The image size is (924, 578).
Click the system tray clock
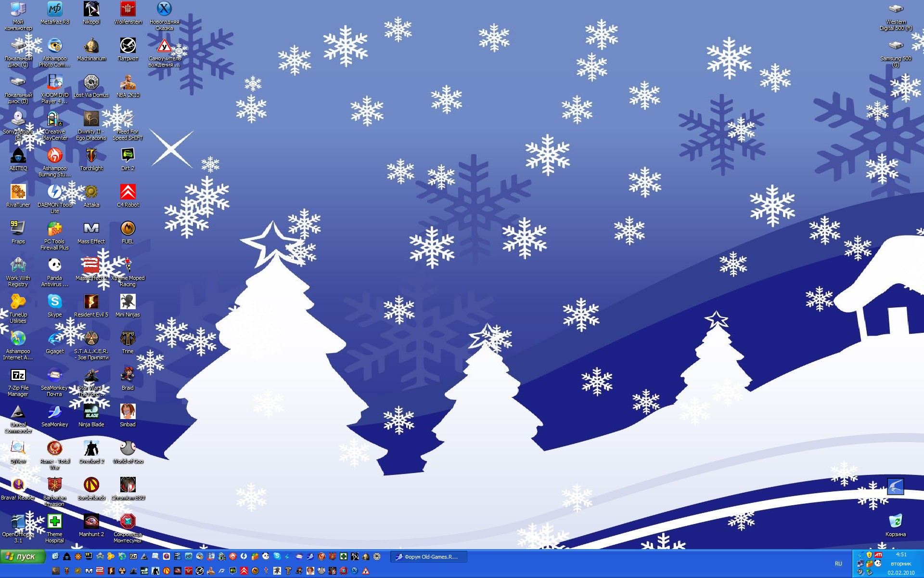901,555
